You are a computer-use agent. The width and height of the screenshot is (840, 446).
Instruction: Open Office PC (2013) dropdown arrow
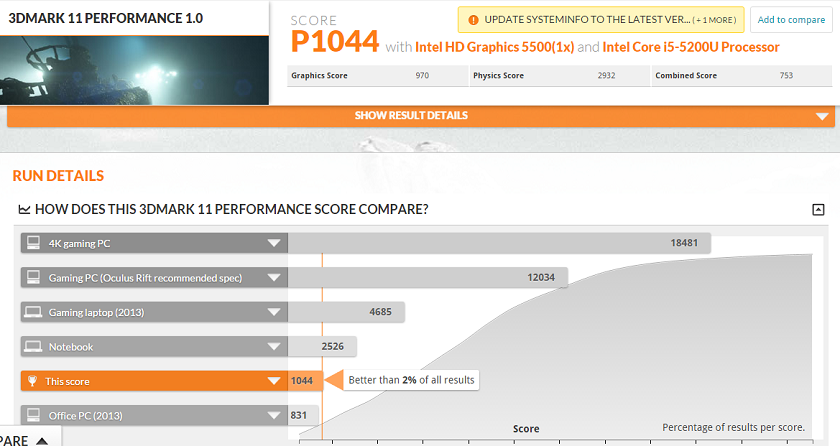274,415
